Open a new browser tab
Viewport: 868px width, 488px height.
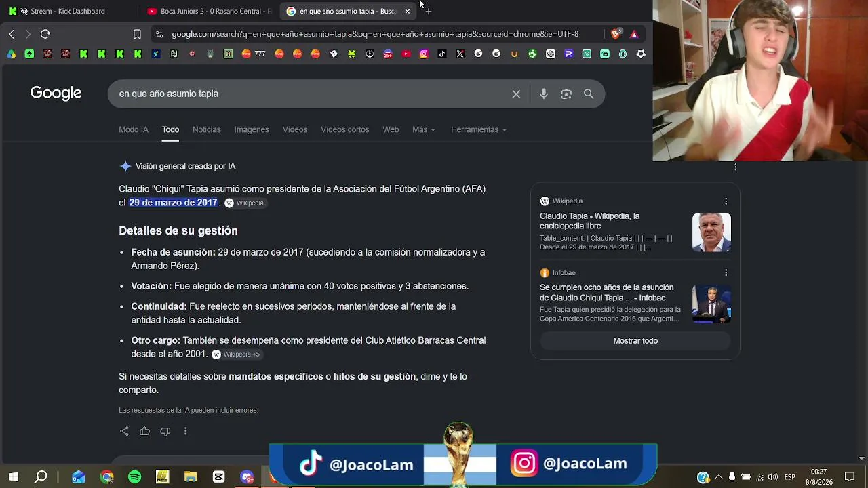click(429, 11)
